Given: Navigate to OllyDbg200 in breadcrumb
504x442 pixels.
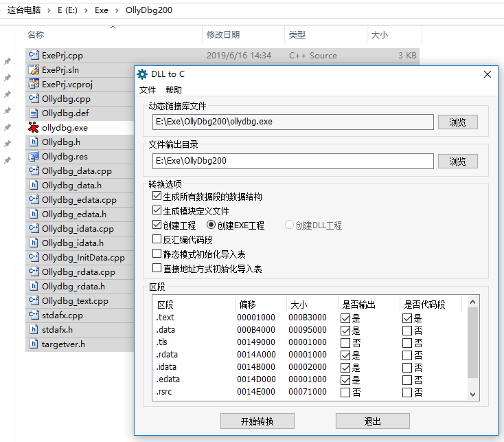Looking at the screenshot, I should pyautogui.click(x=149, y=10).
